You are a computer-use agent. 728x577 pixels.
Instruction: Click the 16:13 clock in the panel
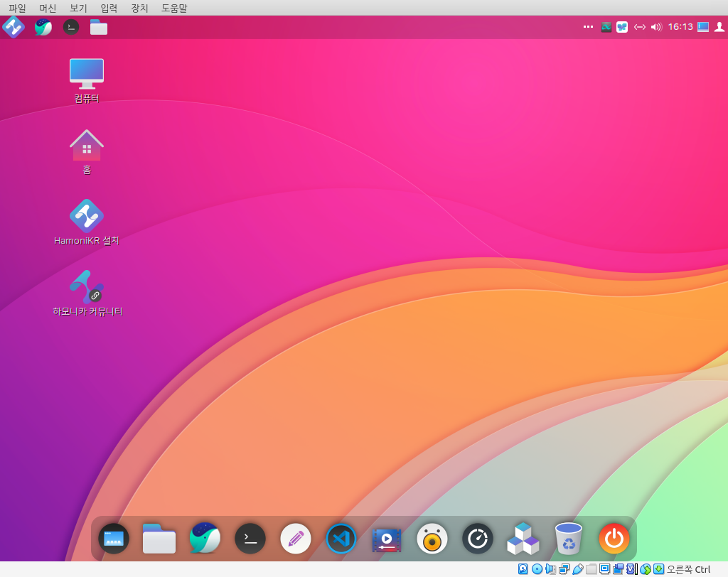pos(680,27)
